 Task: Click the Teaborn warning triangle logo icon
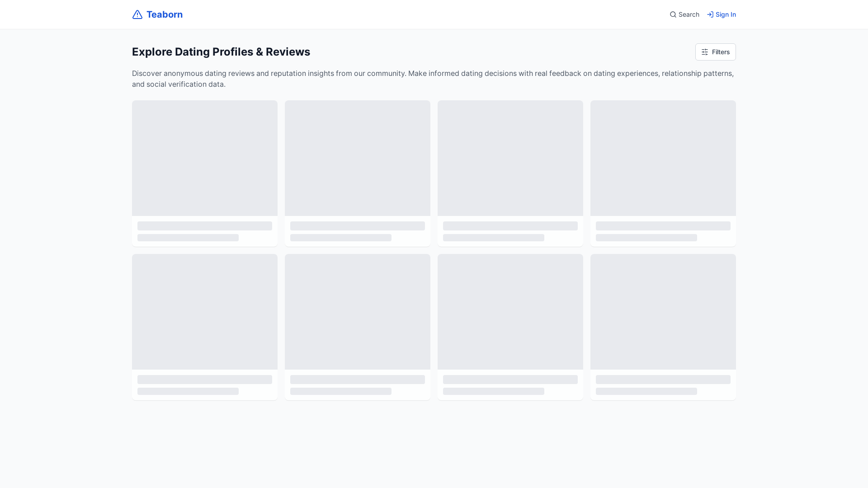(137, 14)
